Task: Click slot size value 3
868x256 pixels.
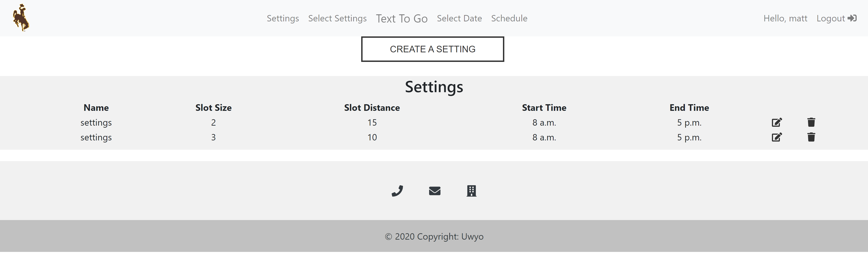Action: pyautogui.click(x=213, y=137)
